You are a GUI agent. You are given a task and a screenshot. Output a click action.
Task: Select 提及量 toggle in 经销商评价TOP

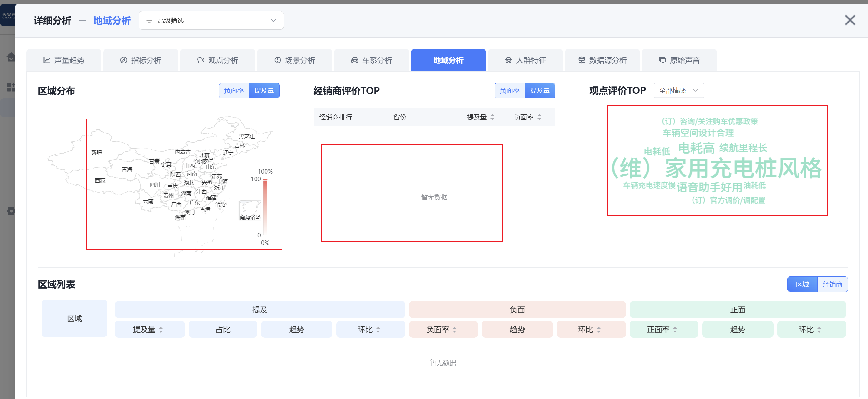point(540,91)
